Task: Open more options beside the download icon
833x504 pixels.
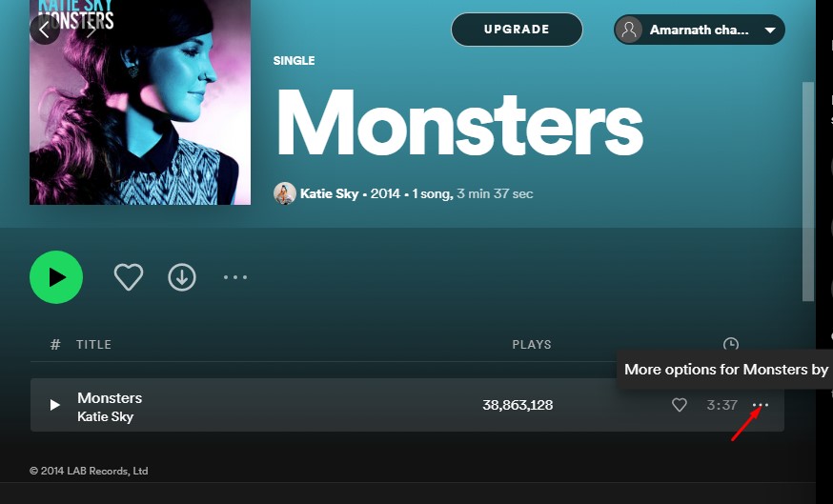Action: coord(235,277)
